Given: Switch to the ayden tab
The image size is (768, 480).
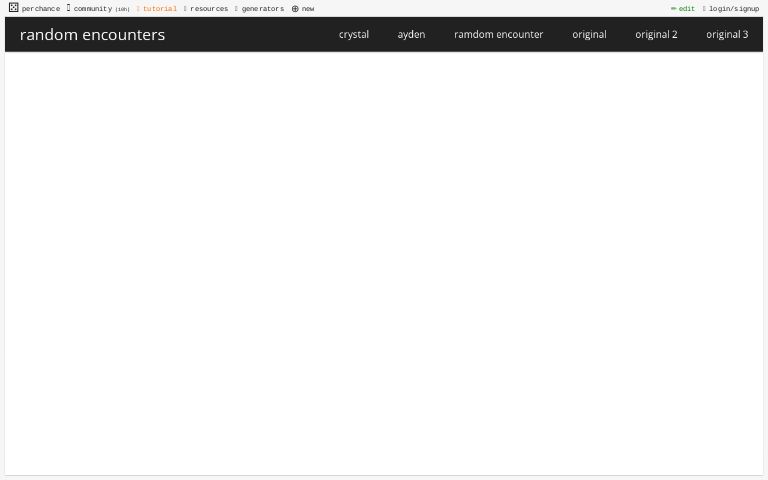Looking at the screenshot, I should [411, 34].
